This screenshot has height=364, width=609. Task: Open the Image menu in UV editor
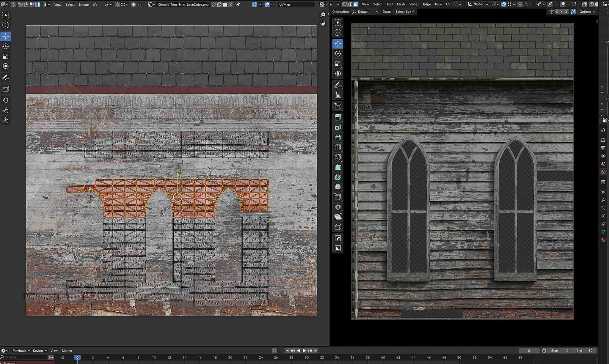(x=84, y=4)
